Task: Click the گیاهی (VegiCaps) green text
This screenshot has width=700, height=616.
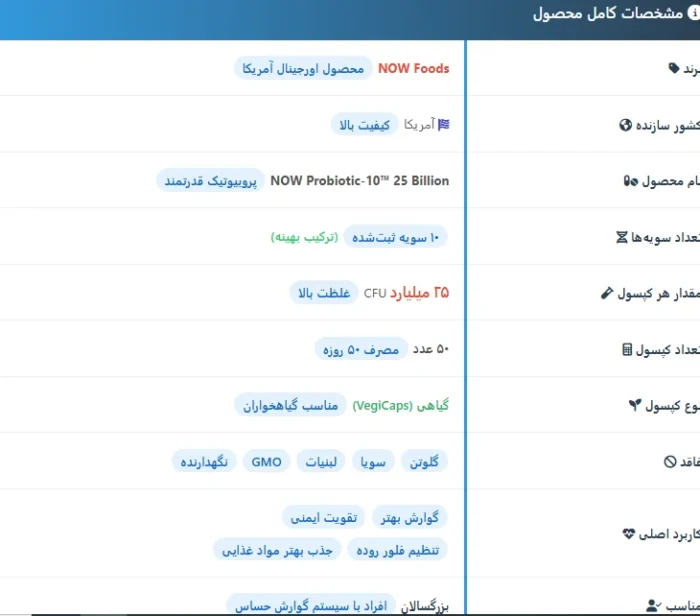Action: pos(401,405)
